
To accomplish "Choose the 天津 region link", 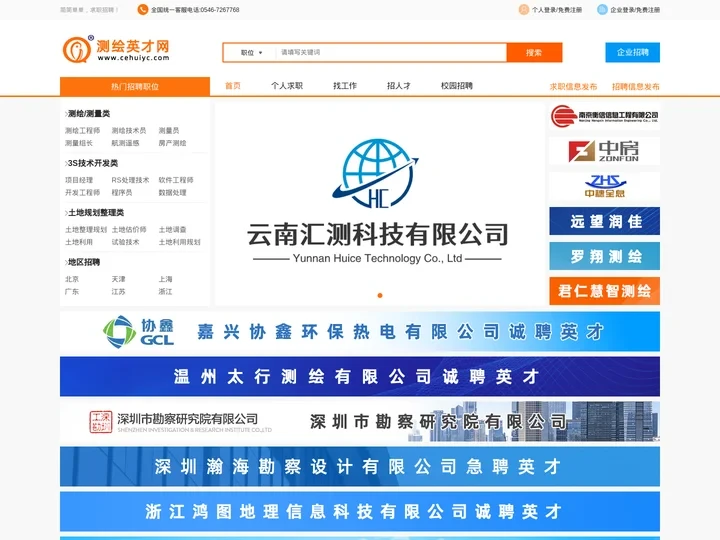I will pyautogui.click(x=118, y=279).
